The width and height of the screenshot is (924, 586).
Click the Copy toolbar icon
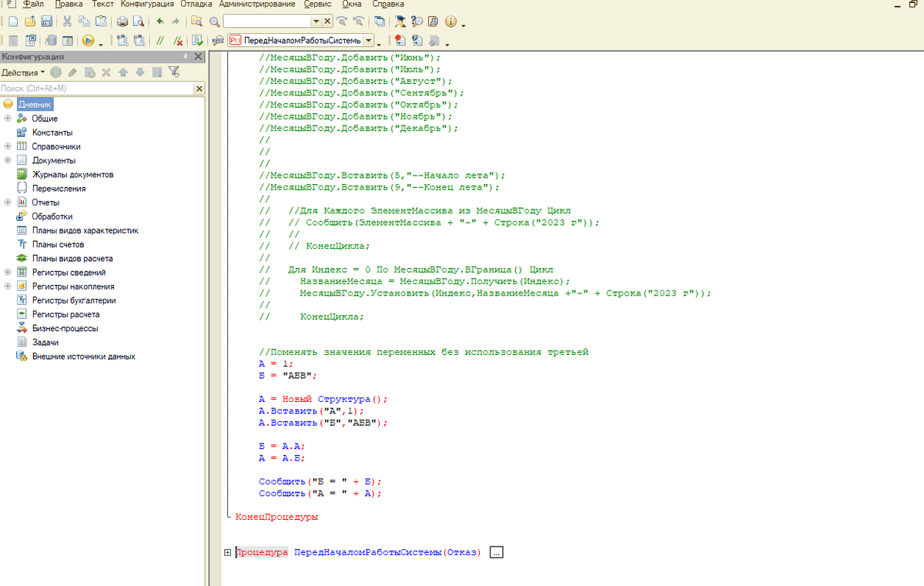pos(83,22)
